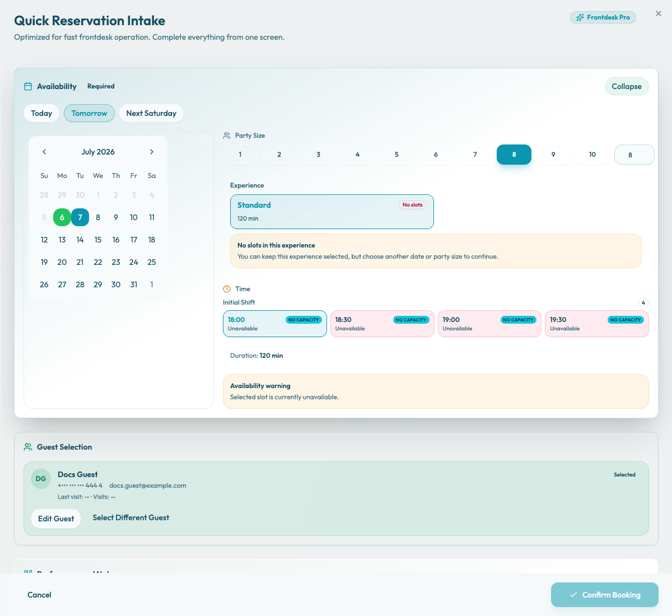Pick July 20 on the calendar
The image size is (672, 616).
[x=62, y=262]
